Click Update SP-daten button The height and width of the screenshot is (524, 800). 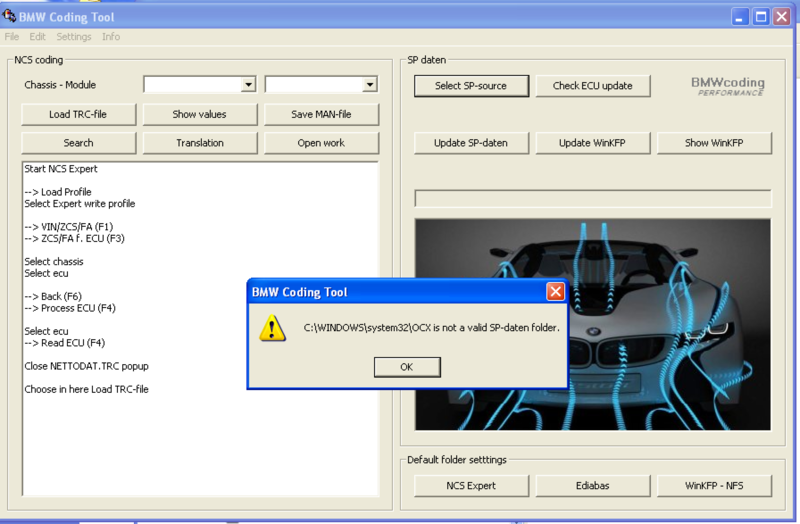471,143
